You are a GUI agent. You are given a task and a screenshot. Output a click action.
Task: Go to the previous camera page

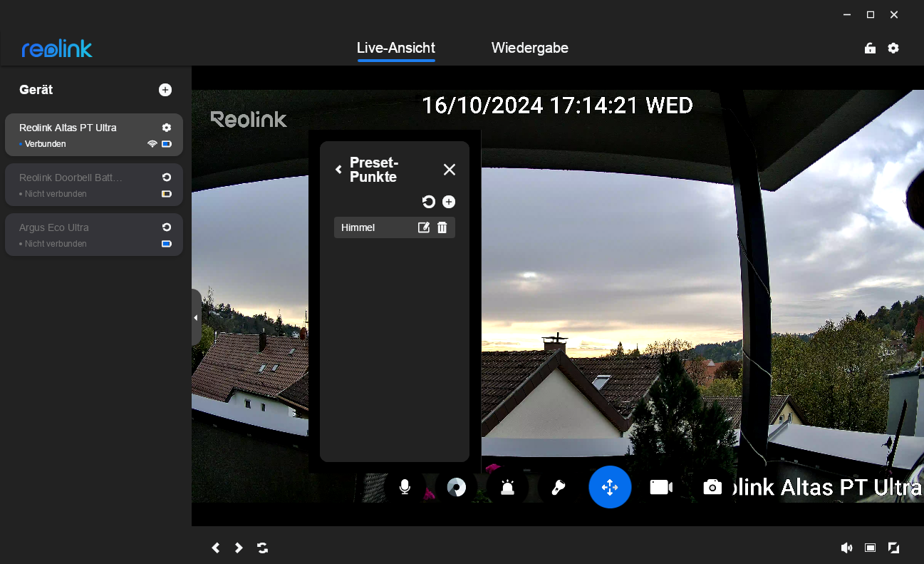[216, 548]
